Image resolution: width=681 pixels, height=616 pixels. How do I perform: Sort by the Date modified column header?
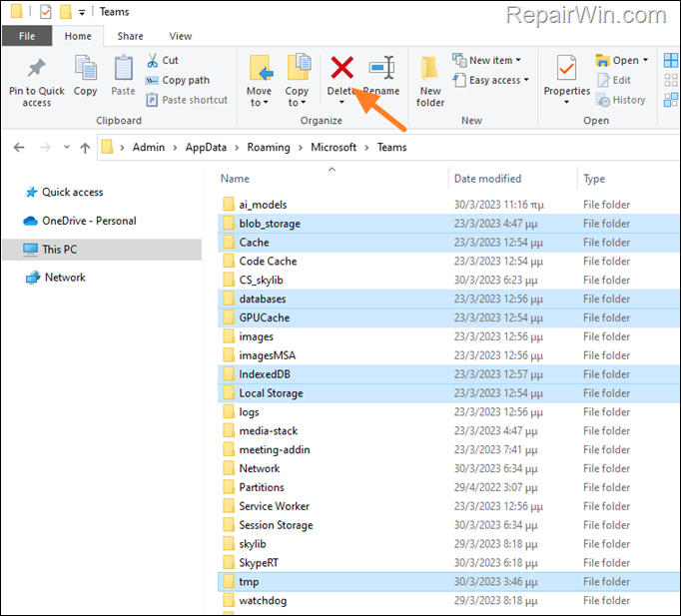(513, 179)
